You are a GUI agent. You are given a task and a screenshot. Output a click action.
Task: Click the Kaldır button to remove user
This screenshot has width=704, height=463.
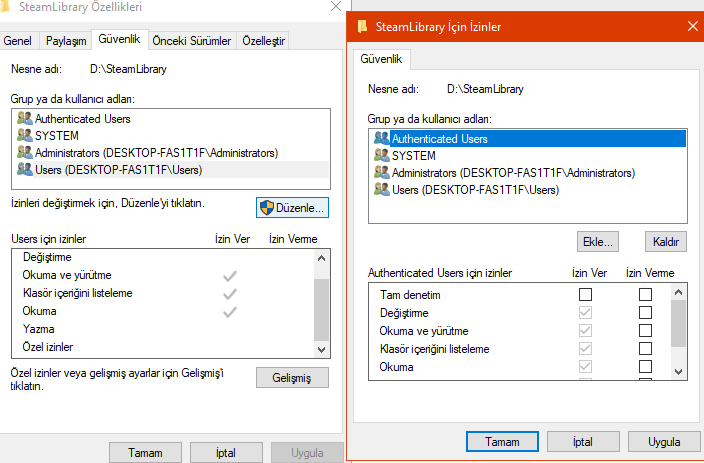tap(666, 242)
